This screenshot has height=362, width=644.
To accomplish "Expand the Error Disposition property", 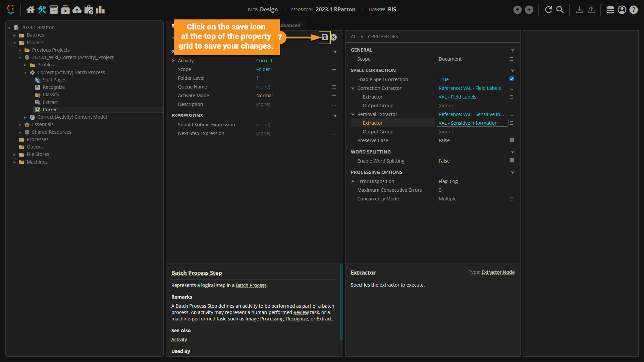I will tap(353, 181).
